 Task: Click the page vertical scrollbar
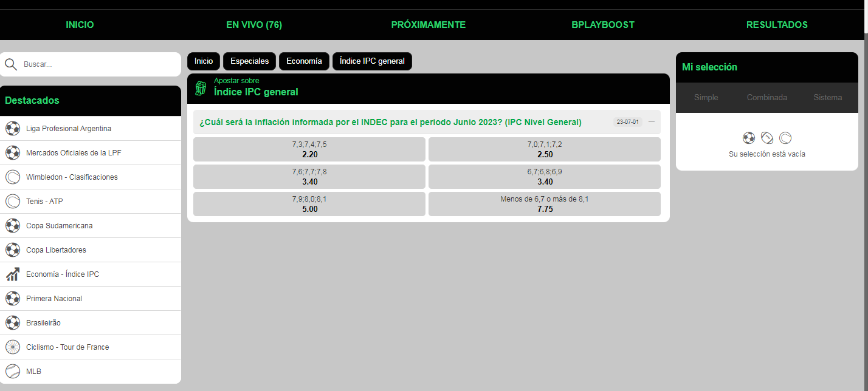click(864, 182)
